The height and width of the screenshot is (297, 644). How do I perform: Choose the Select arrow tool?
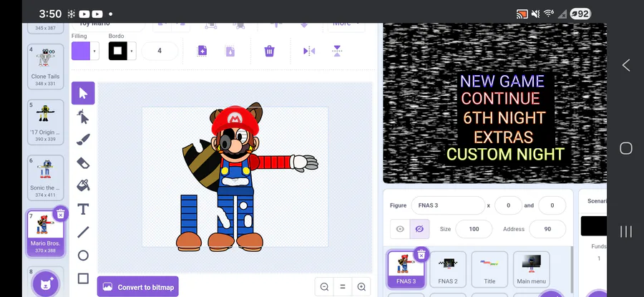tap(83, 93)
